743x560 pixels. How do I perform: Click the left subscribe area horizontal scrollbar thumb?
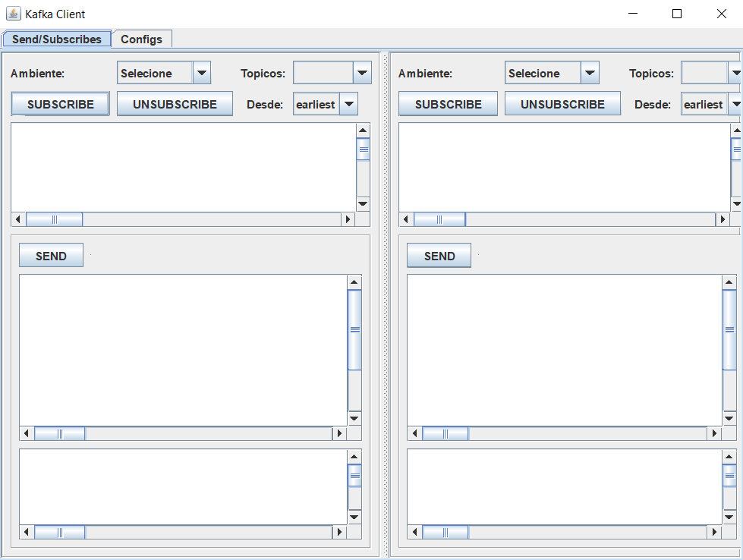(x=54, y=219)
